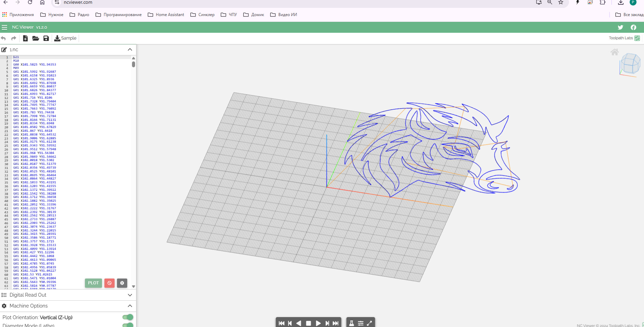This screenshot has width=644, height=327.
Task: Expand the viewer to fullscreen
Action: click(x=369, y=323)
